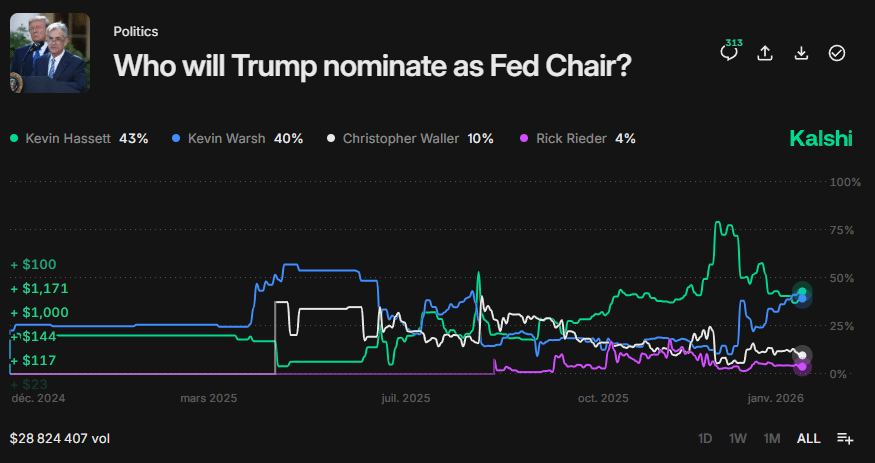
Task: Click the purple endpoint dot for Rieder
Action: [x=802, y=366]
